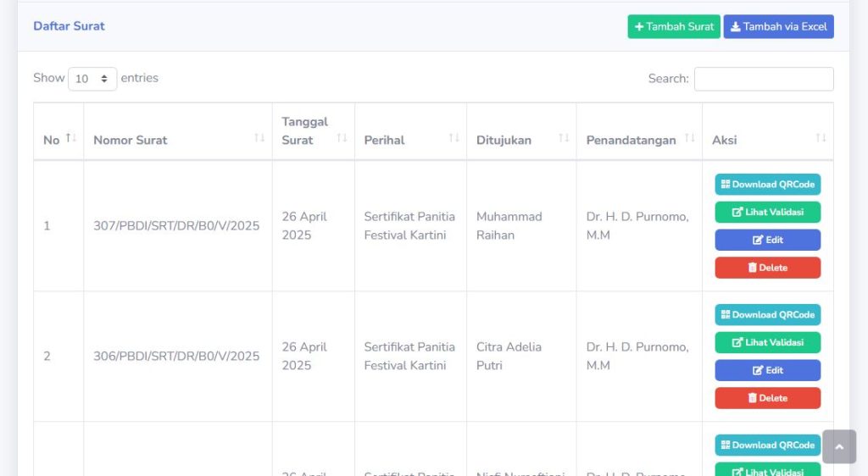Click the Tambah Surat button

(x=674, y=26)
